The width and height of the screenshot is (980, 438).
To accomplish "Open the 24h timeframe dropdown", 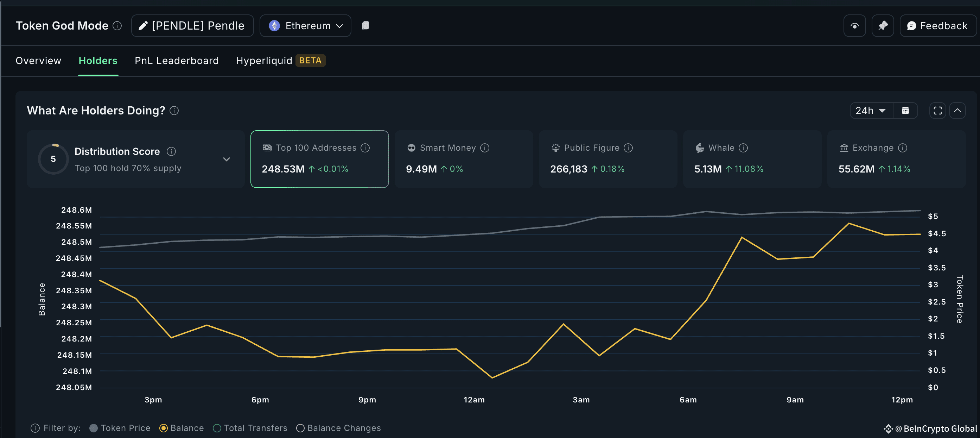I will 871,111.
